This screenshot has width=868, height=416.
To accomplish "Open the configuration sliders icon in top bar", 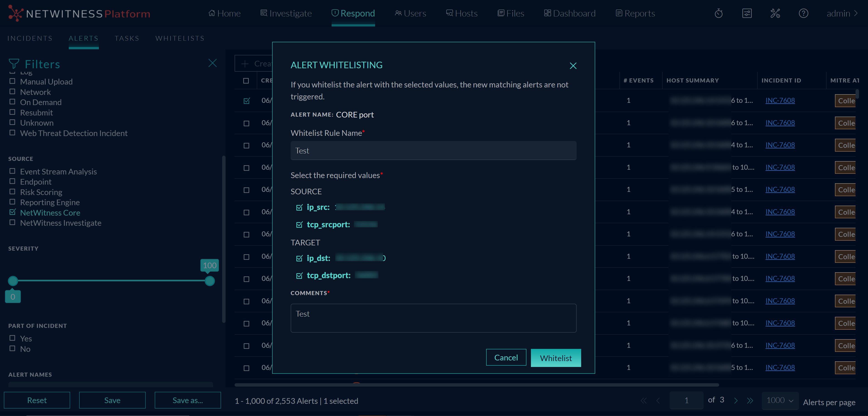I will (x=747, y=14).
